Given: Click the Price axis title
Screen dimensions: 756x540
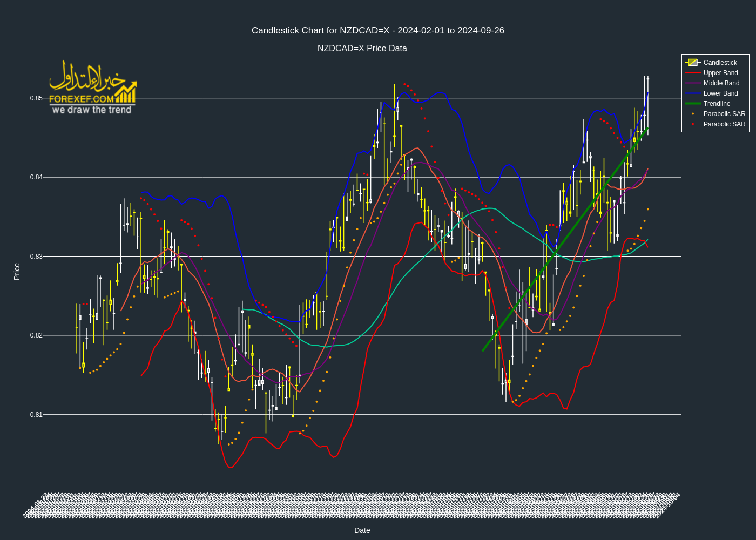Looking at the screenshot, I should coord(17,272).
